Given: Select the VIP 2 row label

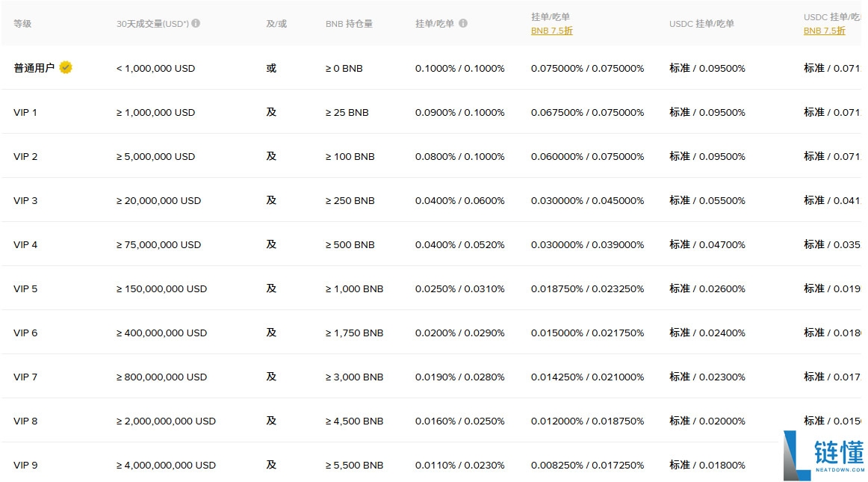Looking at the screenshot, I should [25, 157].
